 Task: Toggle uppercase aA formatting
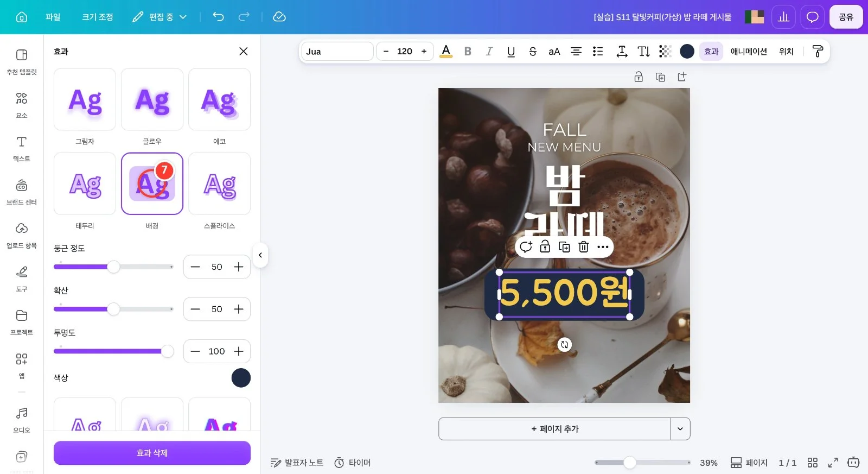(x=554, y=52)
